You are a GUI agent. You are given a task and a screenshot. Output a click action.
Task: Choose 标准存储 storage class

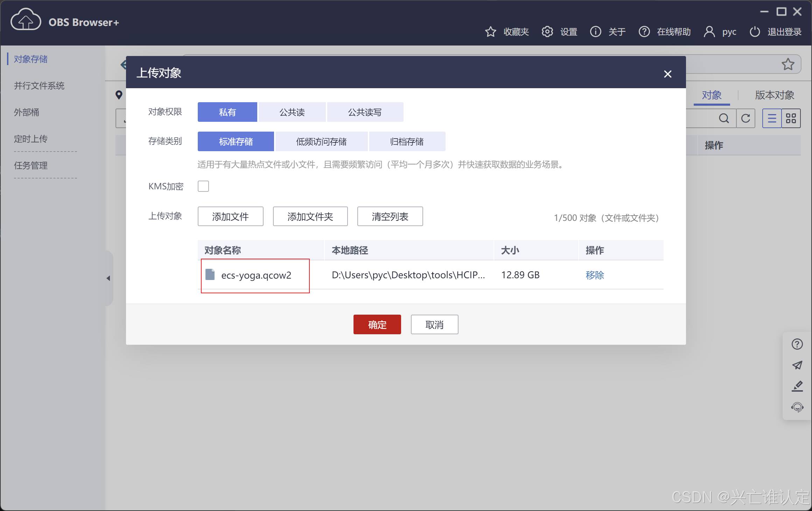coord(236,141)
